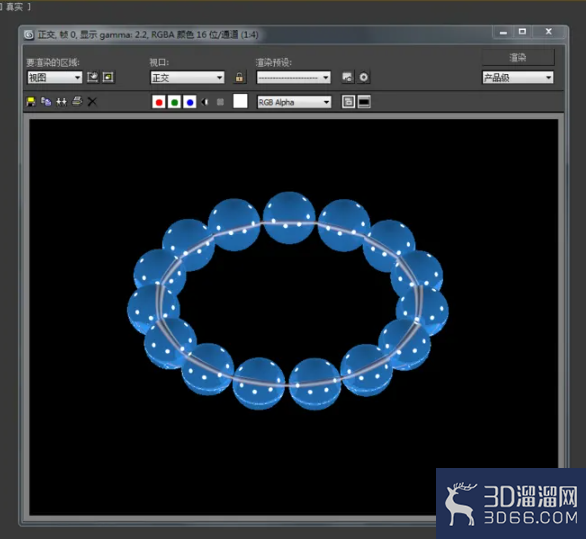Toggle the UI frame display icon
This screenshot has width=586, height=539.
click(x=364, y=102)
